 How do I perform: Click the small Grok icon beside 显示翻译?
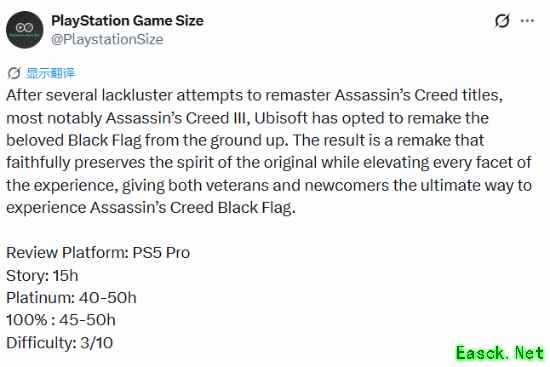pyautogui.click(x=14, y=73)
